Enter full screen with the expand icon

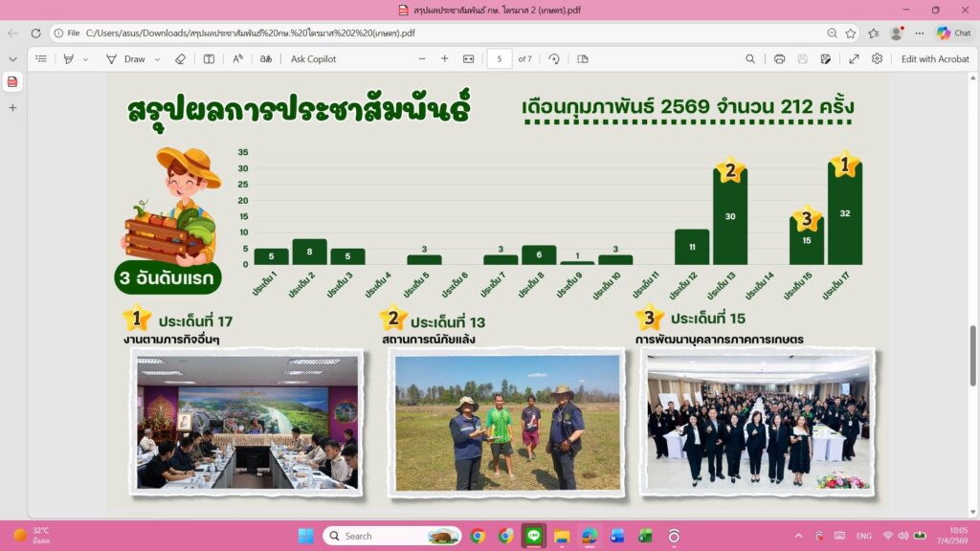click(854, 59)
